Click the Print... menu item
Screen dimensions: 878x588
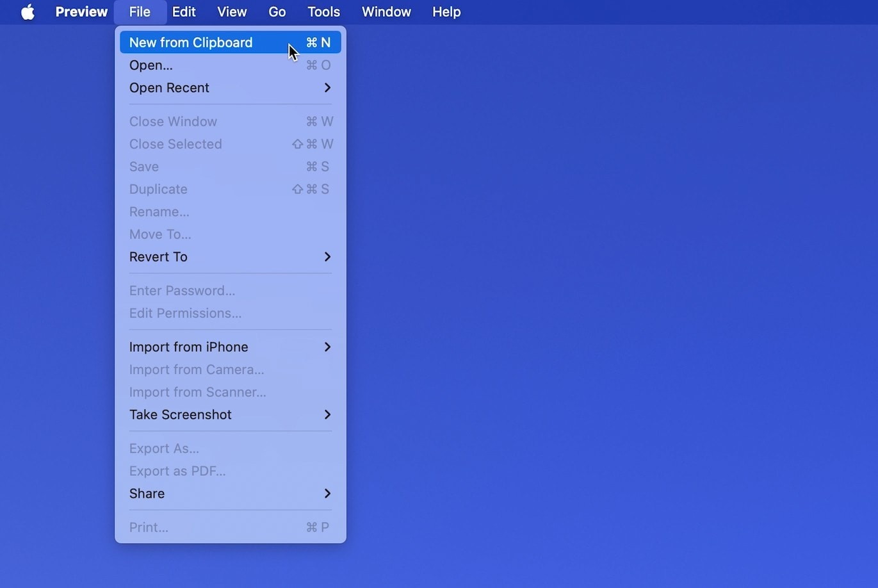[x=231, y=527]
